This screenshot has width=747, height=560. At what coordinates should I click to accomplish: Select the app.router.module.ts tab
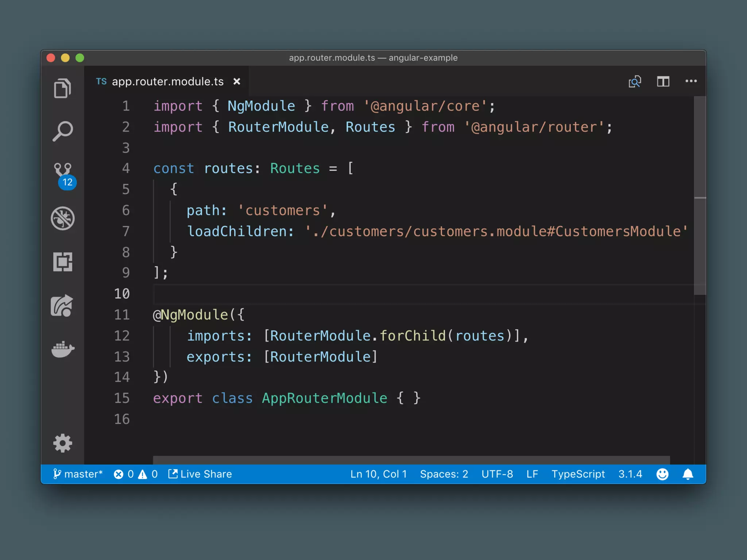click(x=167, y=81)
